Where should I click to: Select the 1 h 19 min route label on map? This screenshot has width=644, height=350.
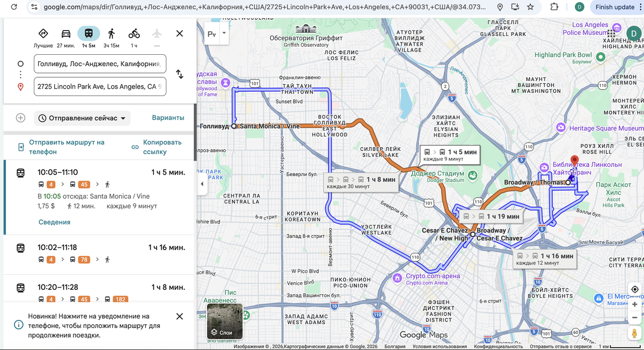pos(491,216)
